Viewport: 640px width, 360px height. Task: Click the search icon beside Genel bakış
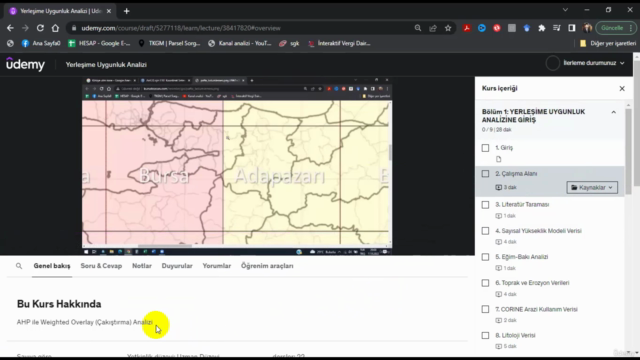pos(19,266)
